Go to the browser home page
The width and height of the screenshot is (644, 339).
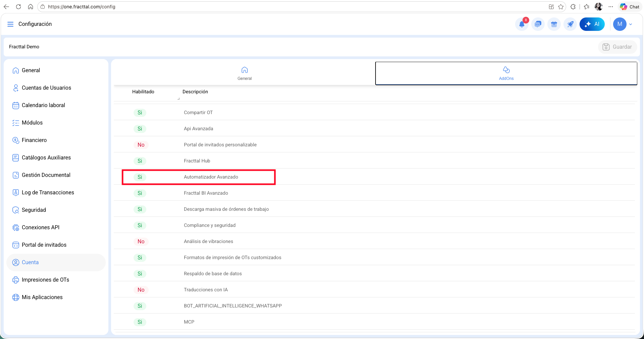tap(31, 7)
